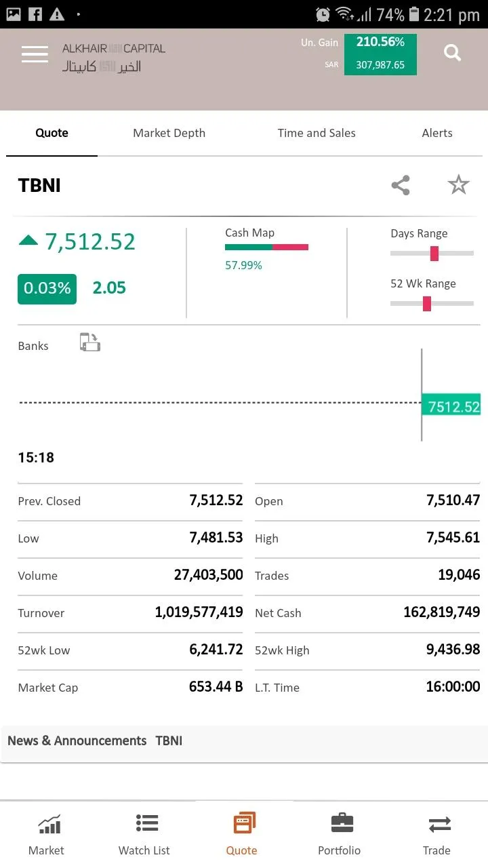Tap the Trades value 19,046

459,575
